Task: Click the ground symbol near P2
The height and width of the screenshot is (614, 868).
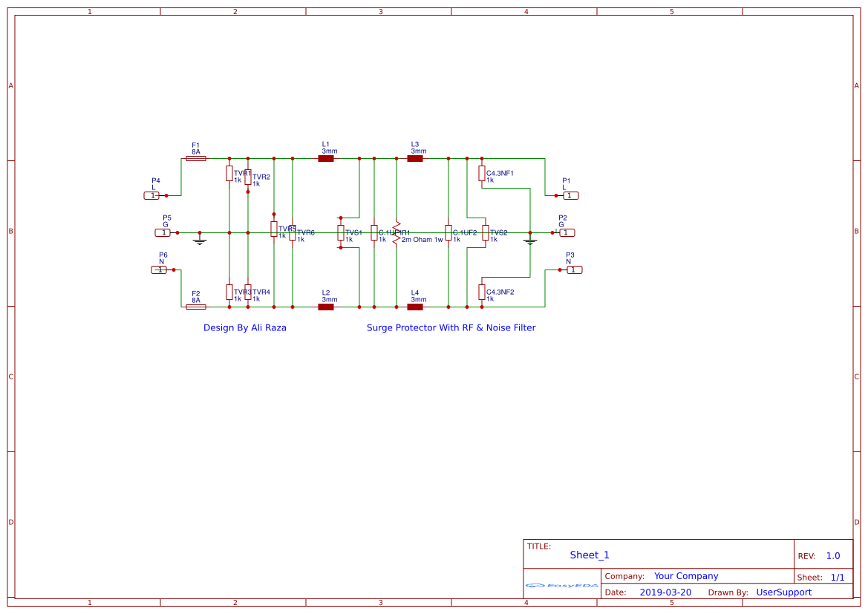Action: click(x=530, y=239)
